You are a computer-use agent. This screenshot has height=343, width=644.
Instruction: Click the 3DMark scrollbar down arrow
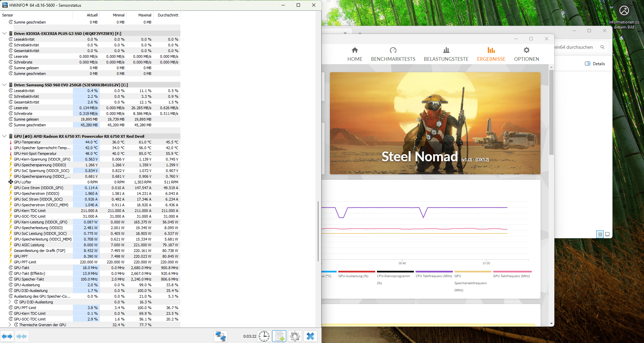click(x=551, y=324)
